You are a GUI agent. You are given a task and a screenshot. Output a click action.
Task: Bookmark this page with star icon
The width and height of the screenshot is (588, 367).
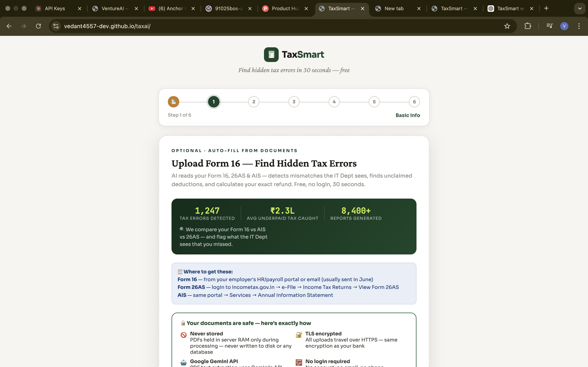[x=507, y=26]
